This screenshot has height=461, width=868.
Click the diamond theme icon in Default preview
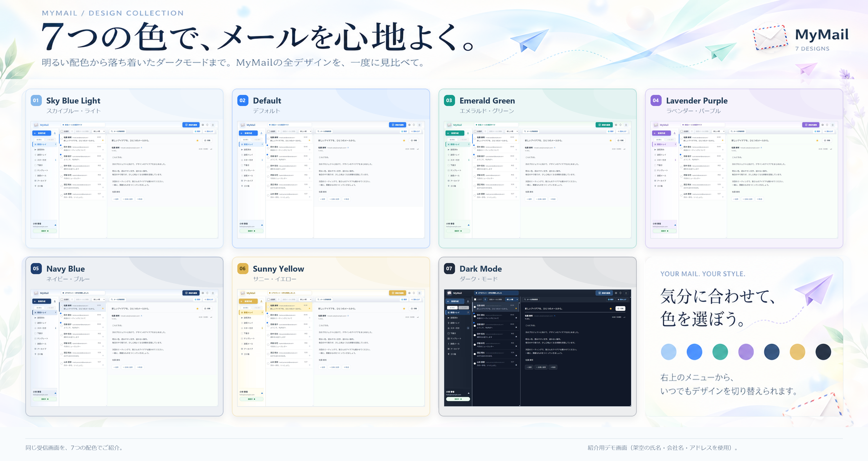pyautogui.click(x=414, y=125)
